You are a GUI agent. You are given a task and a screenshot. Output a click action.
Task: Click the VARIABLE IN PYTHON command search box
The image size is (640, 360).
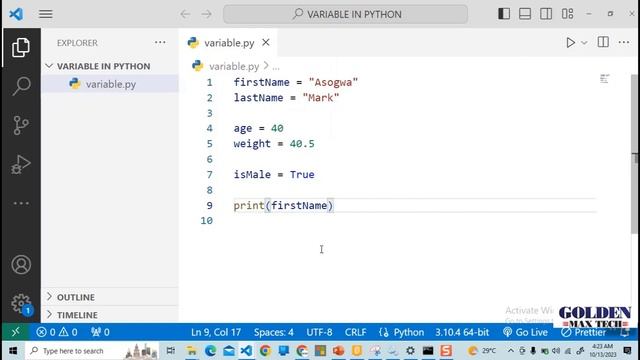[x=345, y=14]
